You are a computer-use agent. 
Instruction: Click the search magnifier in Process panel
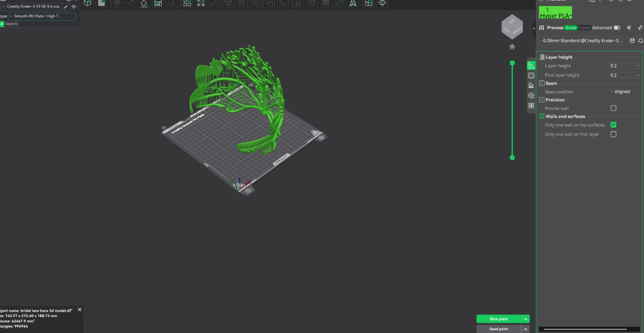tap(640, 41)
